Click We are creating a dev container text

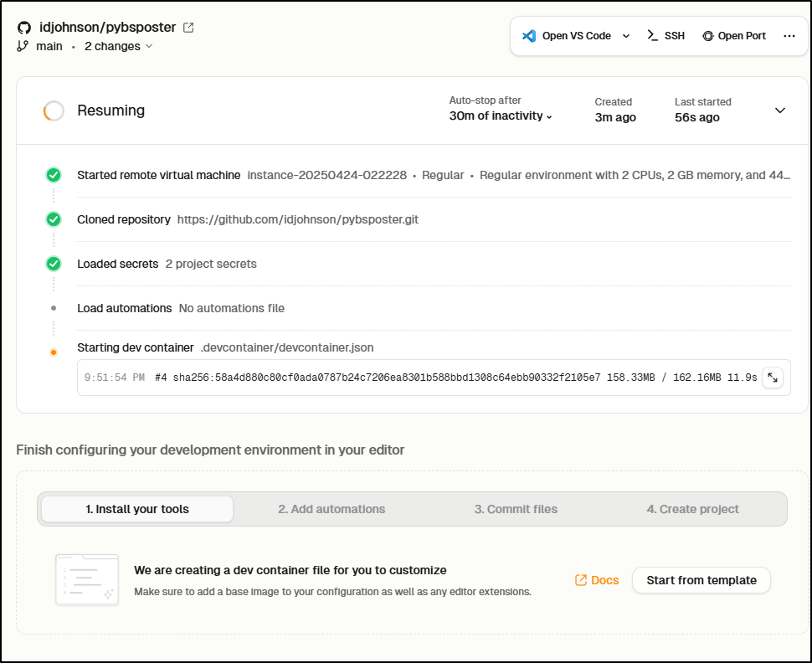(x=290, y=570)
